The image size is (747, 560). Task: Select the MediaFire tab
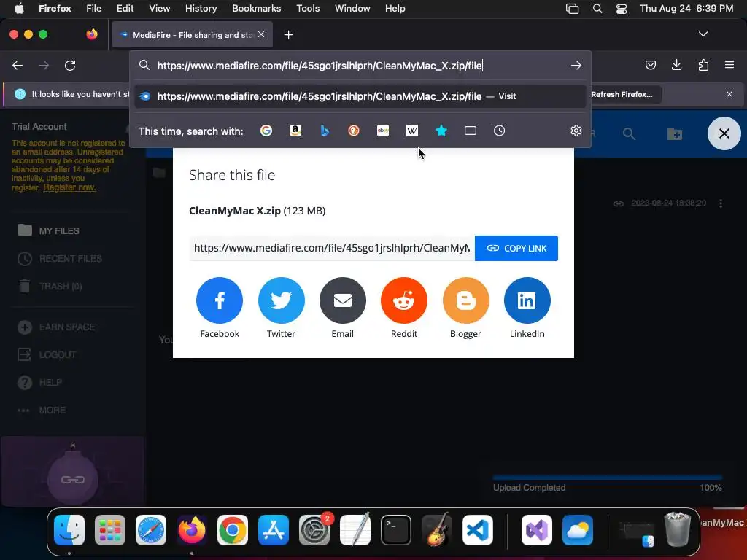click(x=192, y=35)
